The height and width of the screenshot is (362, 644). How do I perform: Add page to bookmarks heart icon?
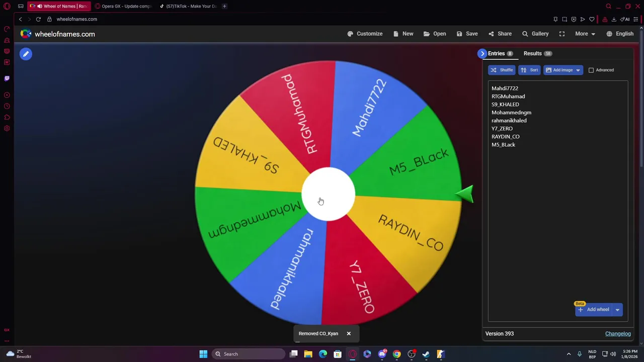592,19
